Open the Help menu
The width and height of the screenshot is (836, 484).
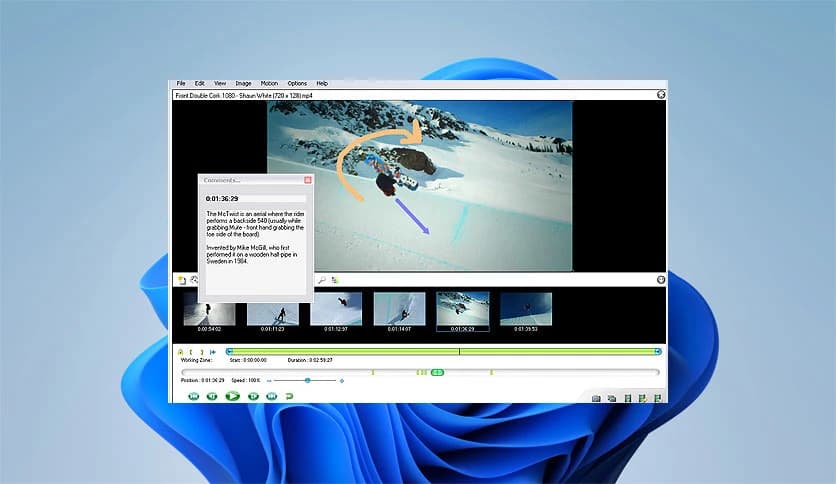(x=322, y=84)
